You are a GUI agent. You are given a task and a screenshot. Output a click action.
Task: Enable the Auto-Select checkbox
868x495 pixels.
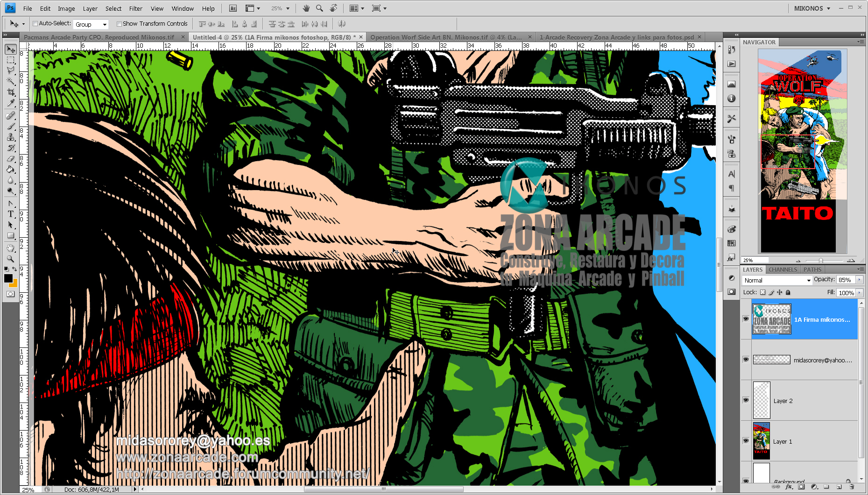[x=35, y=23]
